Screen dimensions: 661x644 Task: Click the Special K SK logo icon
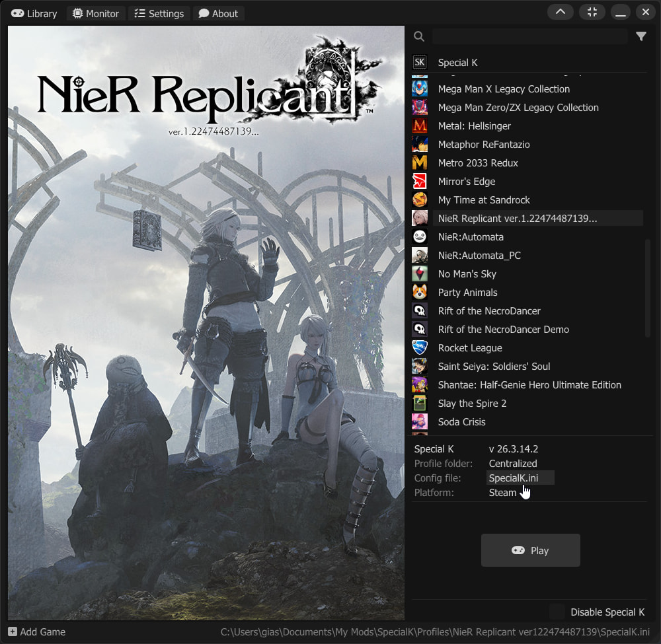click(x=420, y=63)
